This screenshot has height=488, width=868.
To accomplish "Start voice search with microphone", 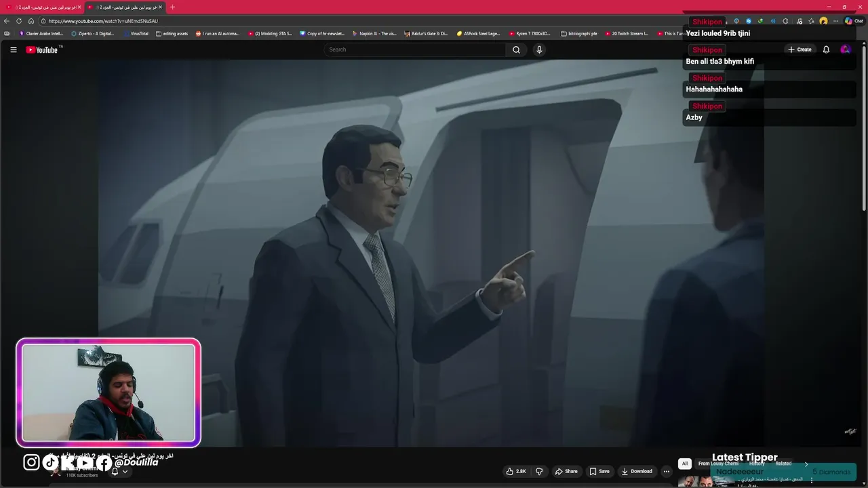I will pos(539,49).
